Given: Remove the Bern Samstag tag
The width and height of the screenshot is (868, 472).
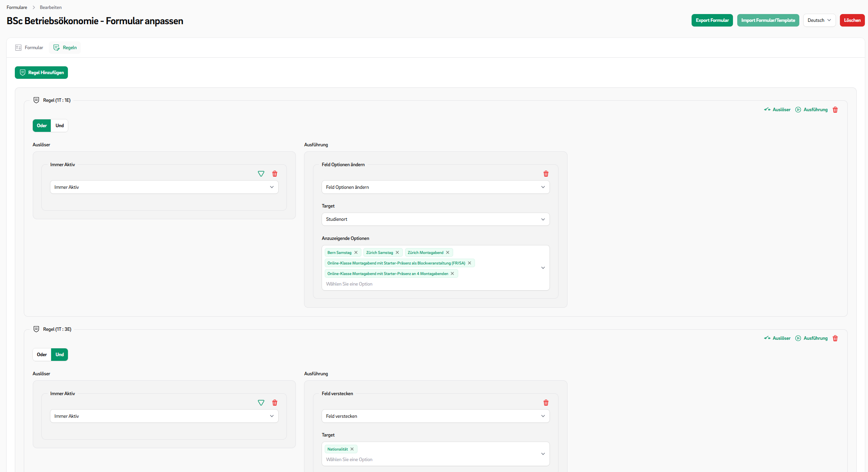Looking at the screenshot, I should 356,252.
